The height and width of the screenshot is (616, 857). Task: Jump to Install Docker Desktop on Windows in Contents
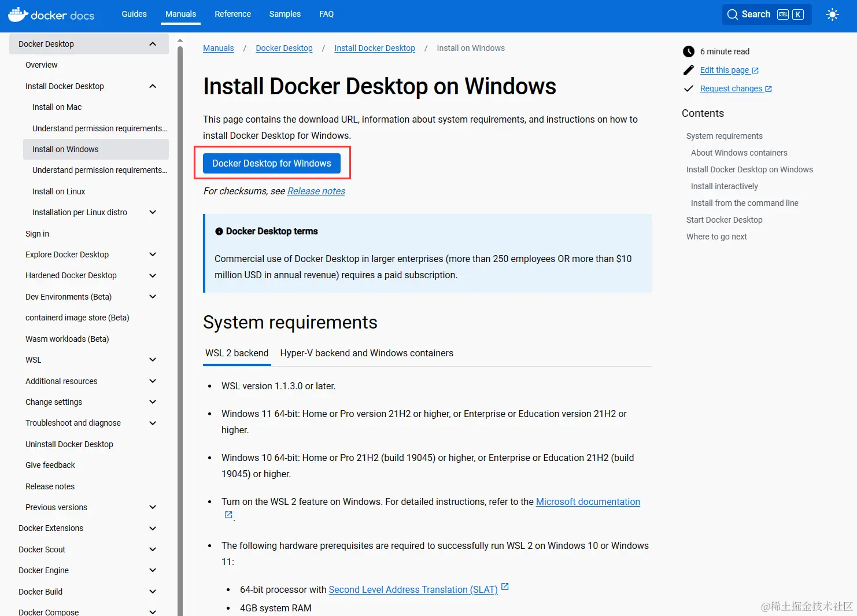point(749,169)
